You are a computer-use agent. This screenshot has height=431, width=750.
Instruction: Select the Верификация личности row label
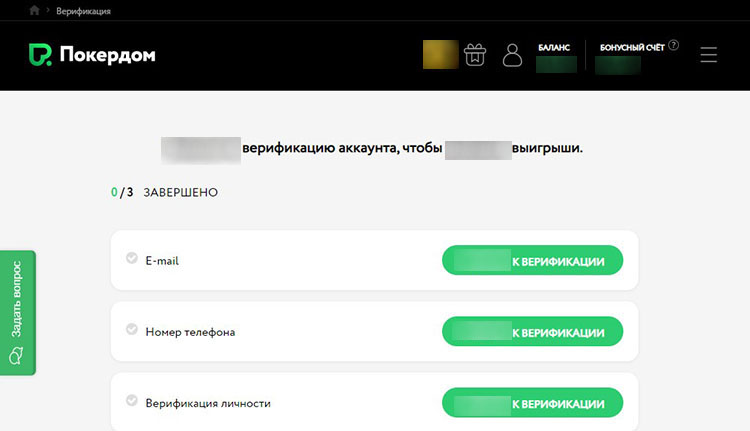pos(208,403)
